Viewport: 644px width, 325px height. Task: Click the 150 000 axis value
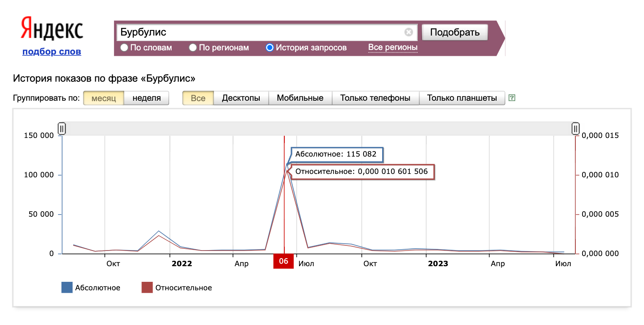[x=40, y=135]
